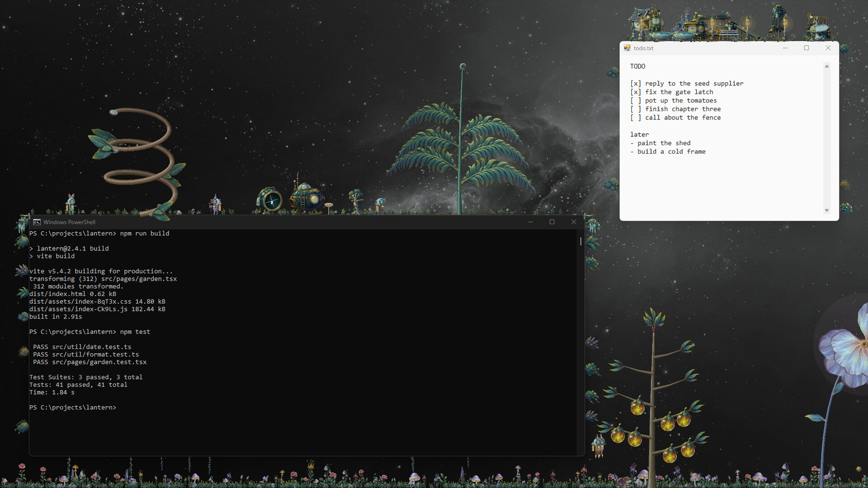Click 'Test Suites: 3 passed, 3 total'
Viewport: 868px width, 488px height.
pyautogui.click(x=86, y=377)
